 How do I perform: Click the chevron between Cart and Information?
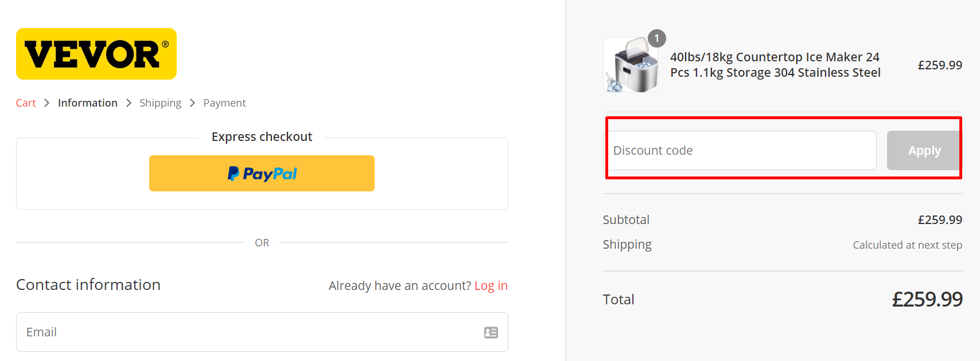point(47,103)
